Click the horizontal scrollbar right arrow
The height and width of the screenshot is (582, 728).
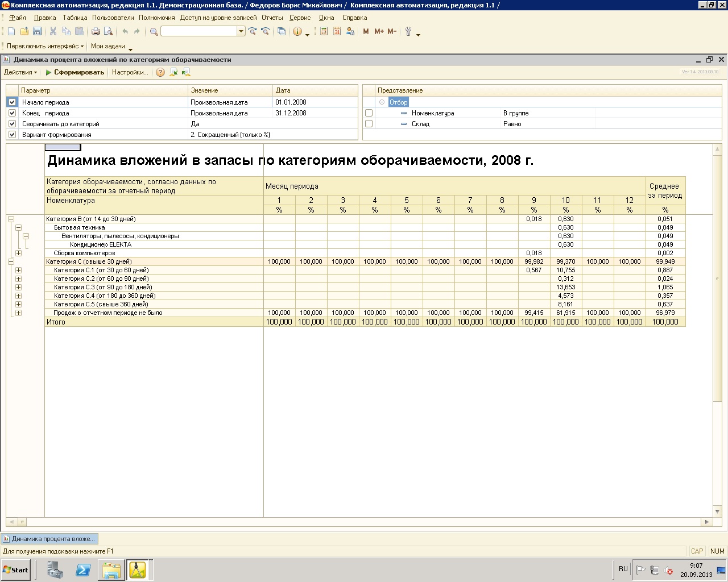coord(707,522)
